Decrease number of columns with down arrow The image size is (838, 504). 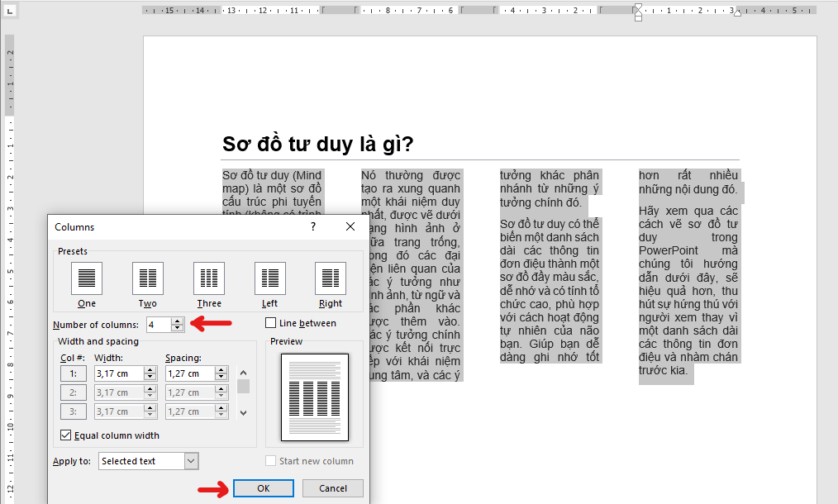tap(177, 328)
